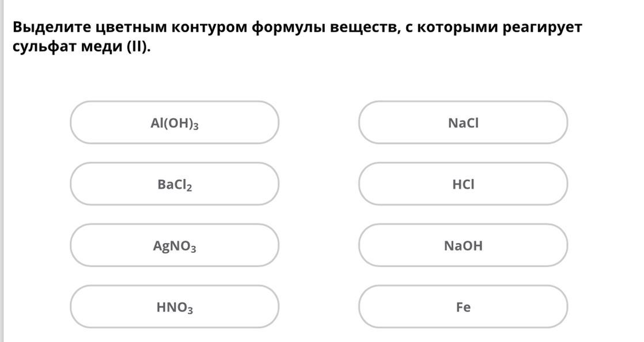Mark NaOH as a reacting substance

click(463, 245)
